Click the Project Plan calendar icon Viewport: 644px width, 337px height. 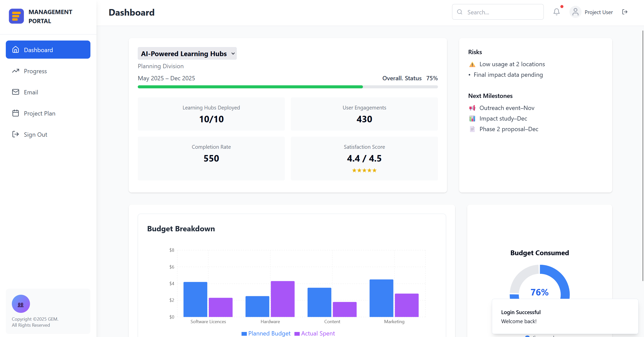click(x=15, y=113)
